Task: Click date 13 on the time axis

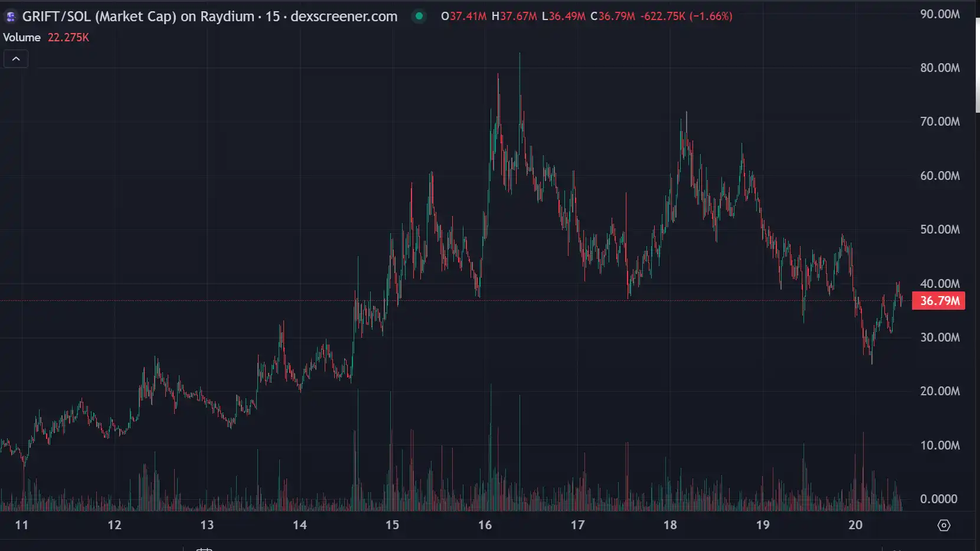Action: point(207,525)
